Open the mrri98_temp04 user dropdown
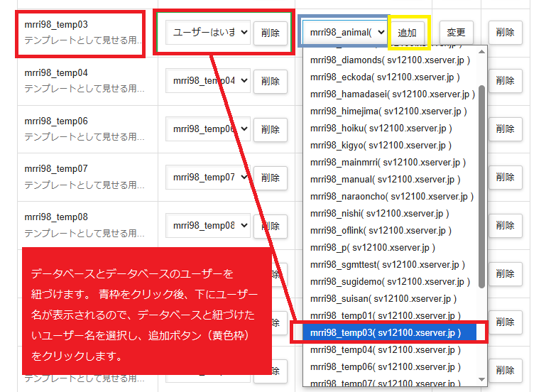 [207, 81]
